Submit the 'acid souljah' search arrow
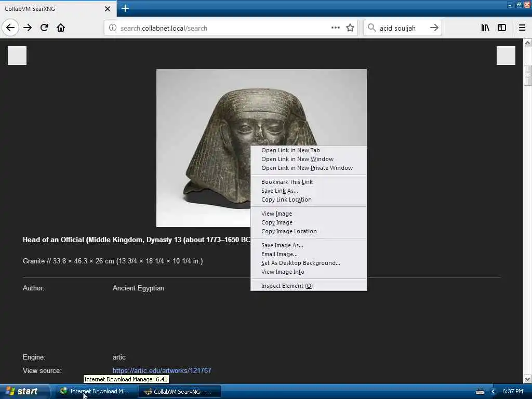The image size is (532, 399). coord(434,28)
